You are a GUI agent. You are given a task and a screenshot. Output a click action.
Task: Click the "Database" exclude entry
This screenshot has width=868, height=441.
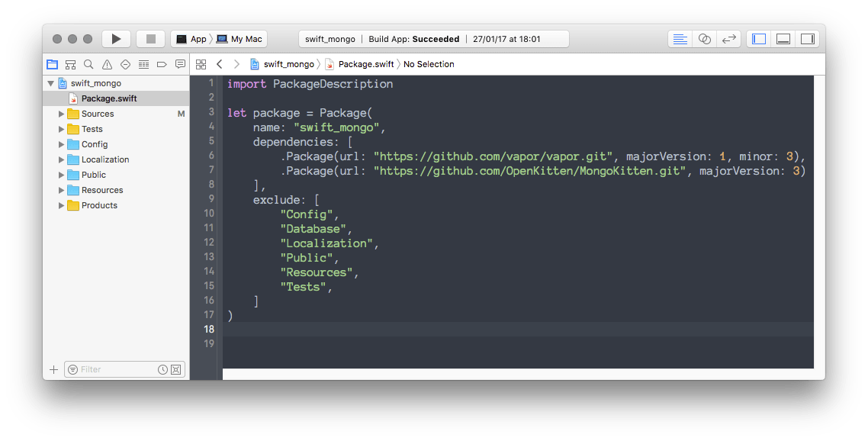313,229
